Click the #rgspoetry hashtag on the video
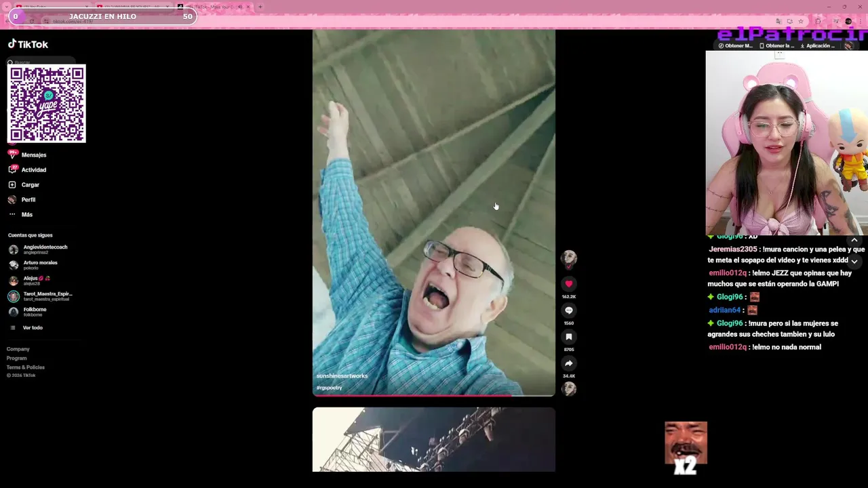This screenshot has height=488, width=868. (329, 388)
